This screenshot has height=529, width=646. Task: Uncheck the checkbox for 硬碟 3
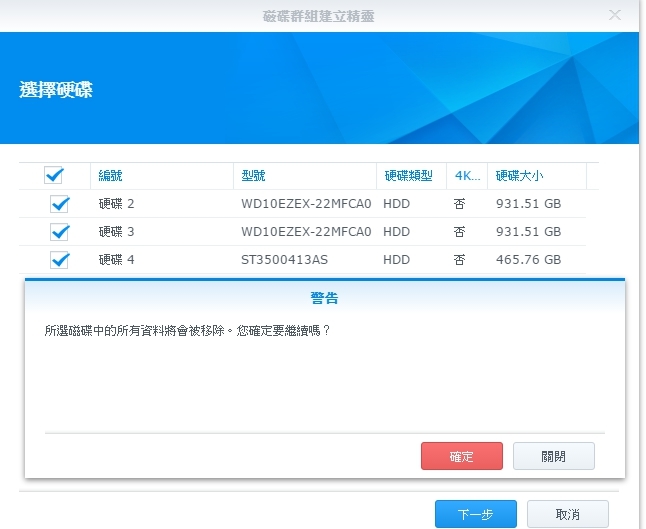coord(60,232)
